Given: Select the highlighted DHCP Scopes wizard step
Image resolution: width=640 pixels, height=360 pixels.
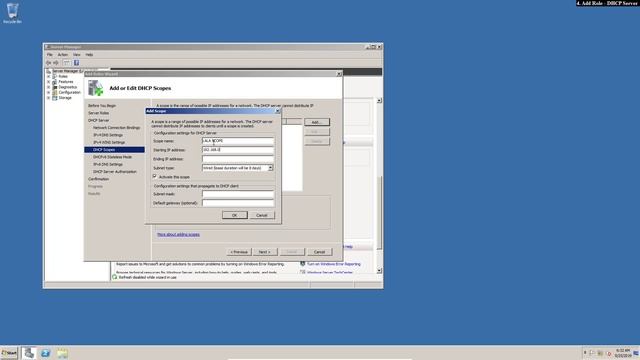Looking at the screenshot, I should pos(114,150).
